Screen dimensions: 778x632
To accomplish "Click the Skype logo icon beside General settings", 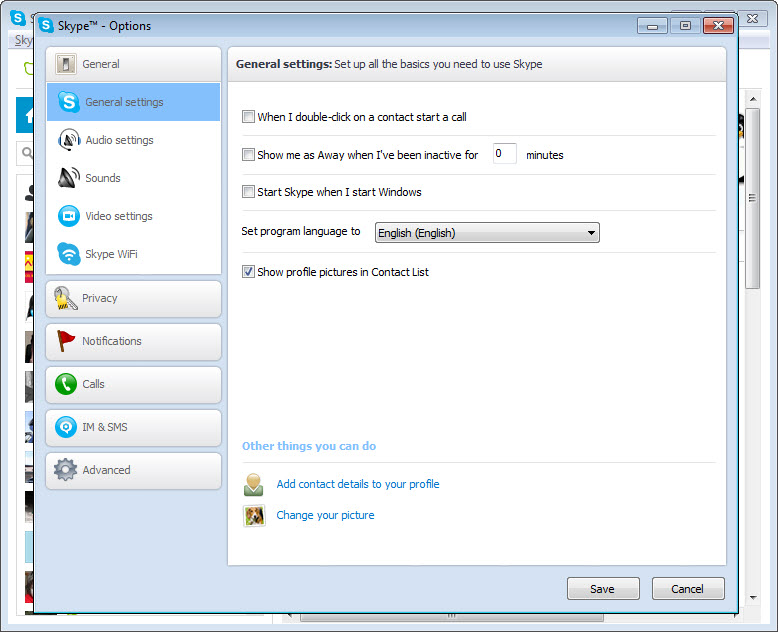I will coord(68,102).
